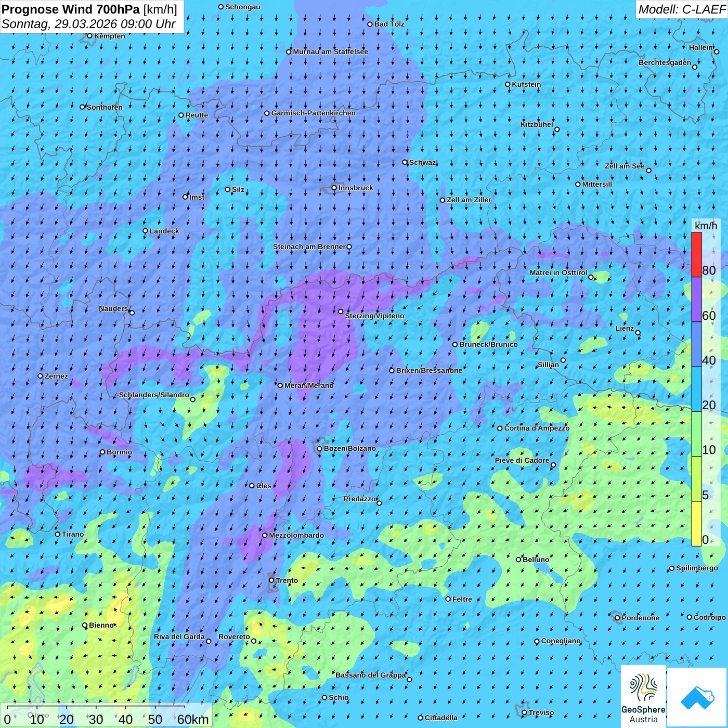Click the Bruneck/Brunico label
The height and width of the screenshot is (728, 728).
[488, 344]
